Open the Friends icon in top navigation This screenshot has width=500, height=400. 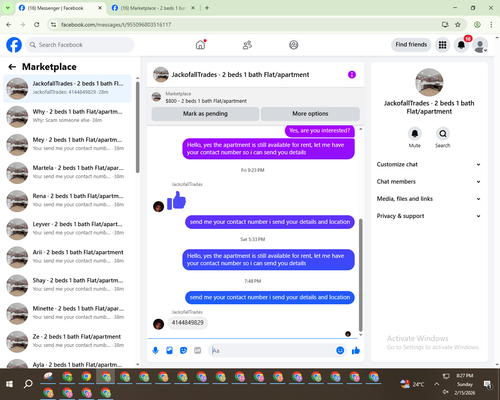247,45
